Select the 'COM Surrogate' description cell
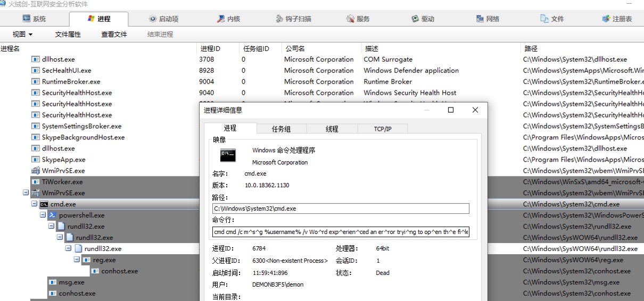The width and height of the screenshot is (644, 301). 388,60
